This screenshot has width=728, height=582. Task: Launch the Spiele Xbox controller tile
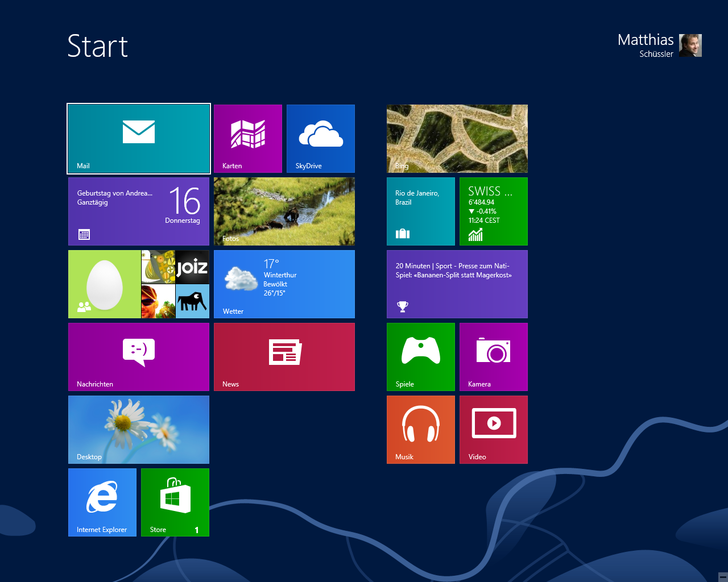coord(421,357)
